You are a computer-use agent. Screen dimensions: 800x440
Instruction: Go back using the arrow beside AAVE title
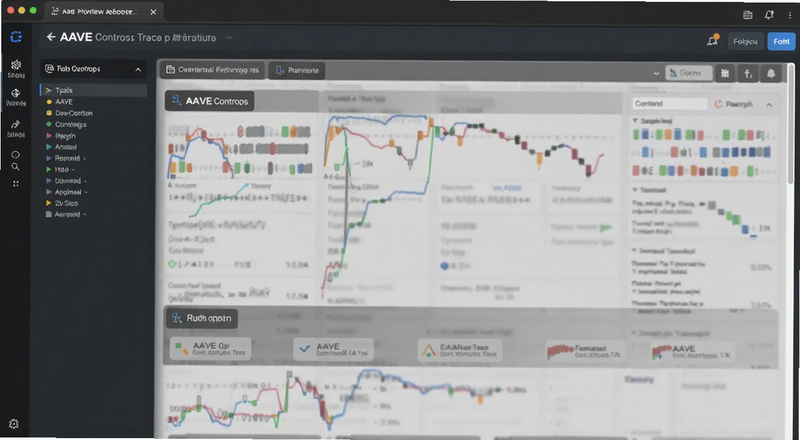tap(51, 37)
